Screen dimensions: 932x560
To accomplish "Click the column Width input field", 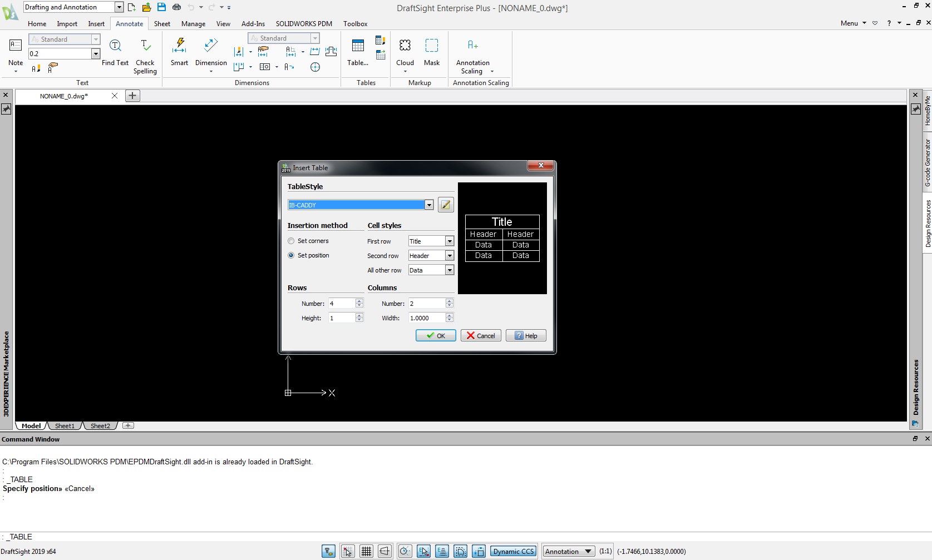I will coord(426,318).
